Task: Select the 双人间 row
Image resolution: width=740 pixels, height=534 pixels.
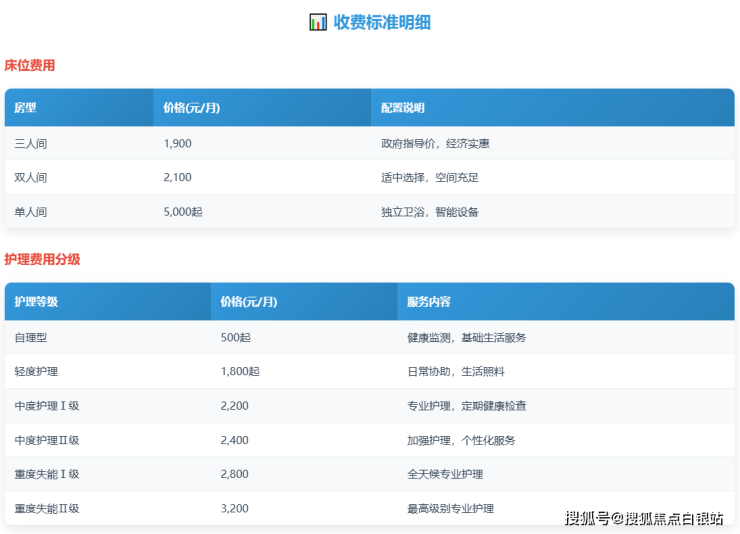Action: point(31,178)
